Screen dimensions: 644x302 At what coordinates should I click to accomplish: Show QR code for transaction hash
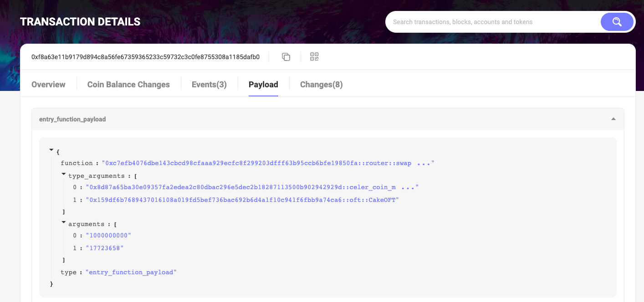pos(314,57)
